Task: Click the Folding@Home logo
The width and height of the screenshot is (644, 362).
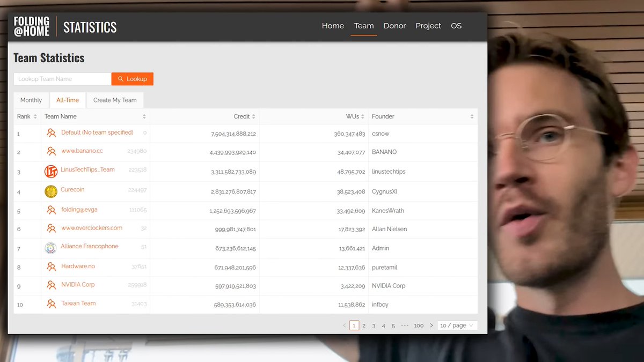Action: [32, 27]
